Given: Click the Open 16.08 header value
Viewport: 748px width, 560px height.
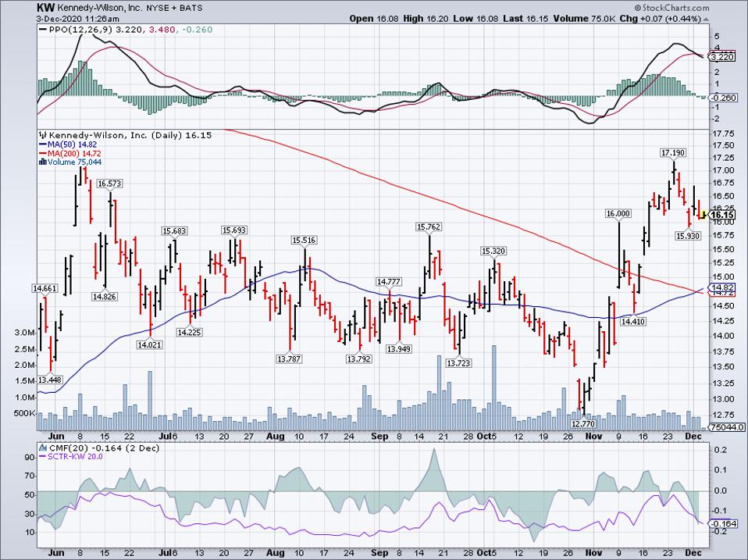Looking at the screenshot, I should 373,19.
